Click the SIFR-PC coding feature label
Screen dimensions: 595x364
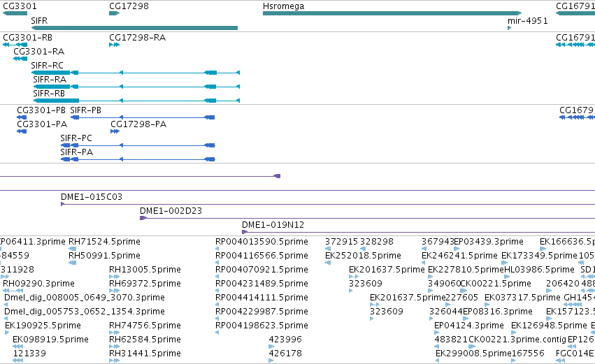[76, 138]
